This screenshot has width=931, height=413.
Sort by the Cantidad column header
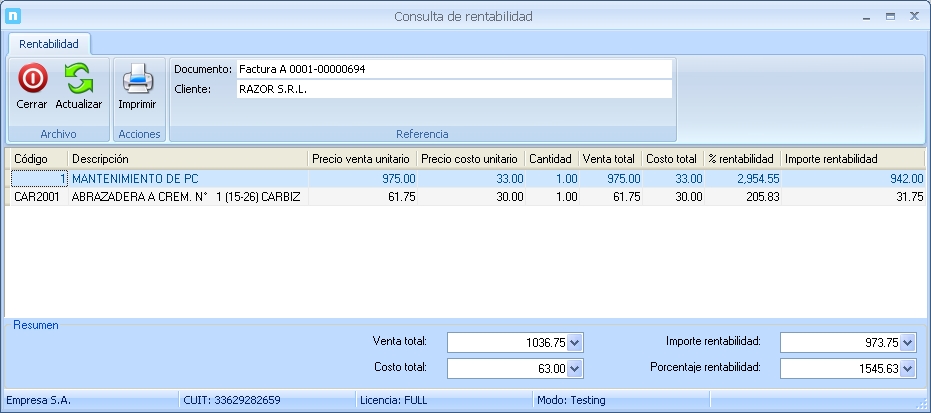(552, 159)
